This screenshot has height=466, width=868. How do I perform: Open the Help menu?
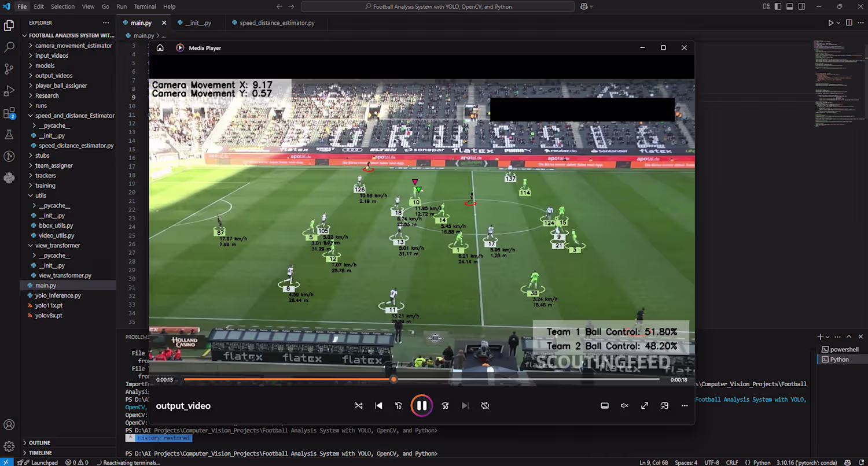coord(169,6)
